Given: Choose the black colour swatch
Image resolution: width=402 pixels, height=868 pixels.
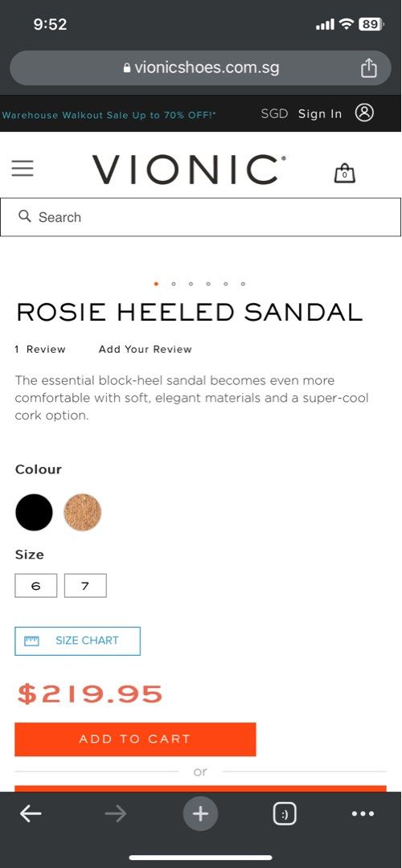Looking at the screenshot, I should 34,513.
